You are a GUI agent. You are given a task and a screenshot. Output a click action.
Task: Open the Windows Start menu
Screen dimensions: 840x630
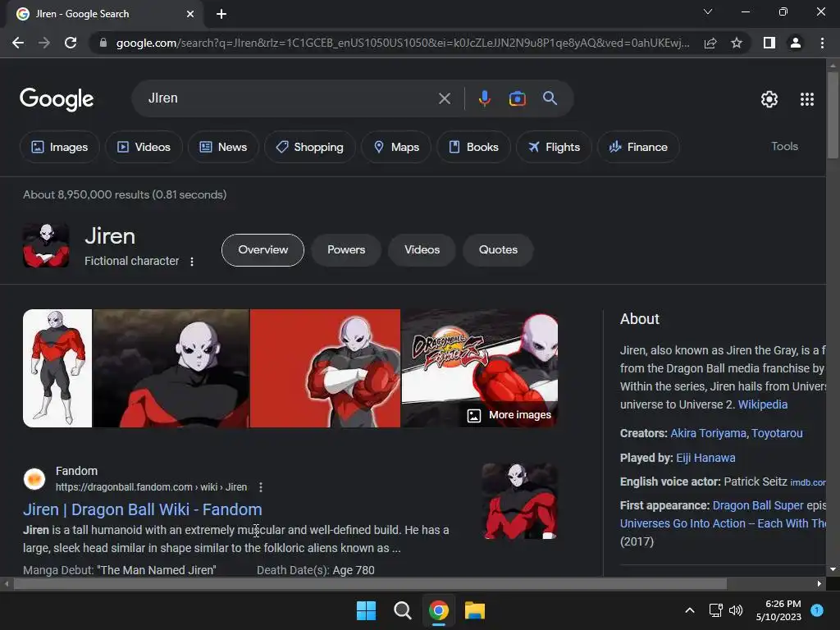click(x=367, y=610)
